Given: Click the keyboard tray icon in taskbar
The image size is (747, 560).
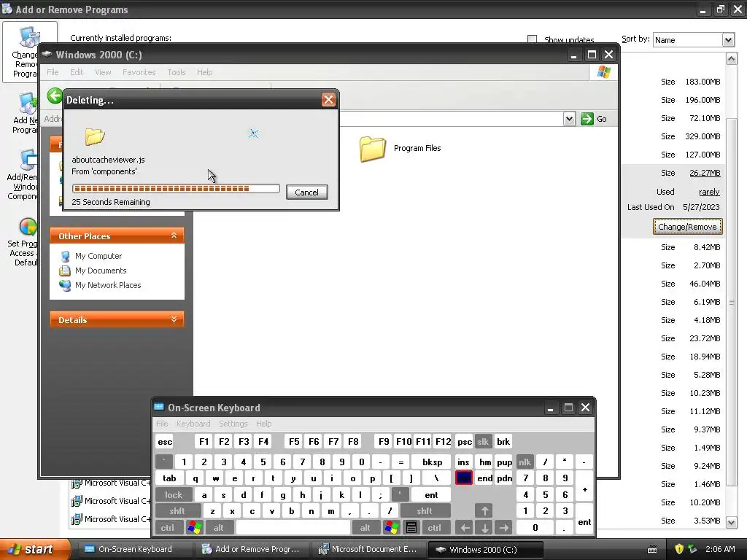Looking at the screenshot, I should (x=652, y=550).
